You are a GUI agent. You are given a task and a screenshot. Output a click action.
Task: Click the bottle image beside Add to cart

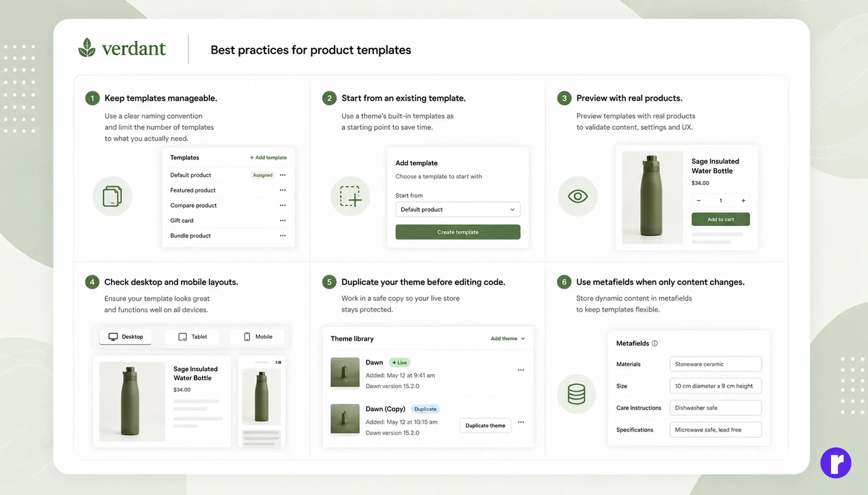[652, 198]
